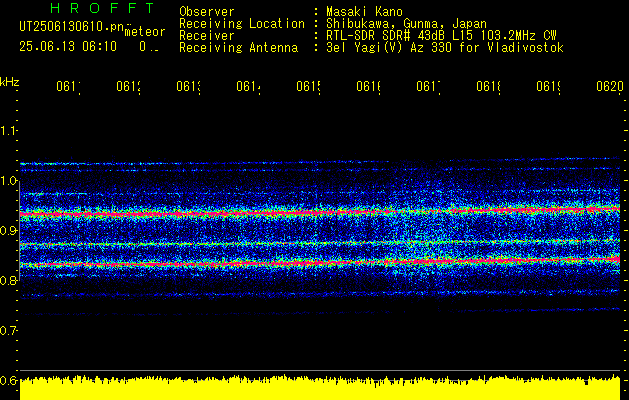Click the 0617 time marker

pos(428,87)
